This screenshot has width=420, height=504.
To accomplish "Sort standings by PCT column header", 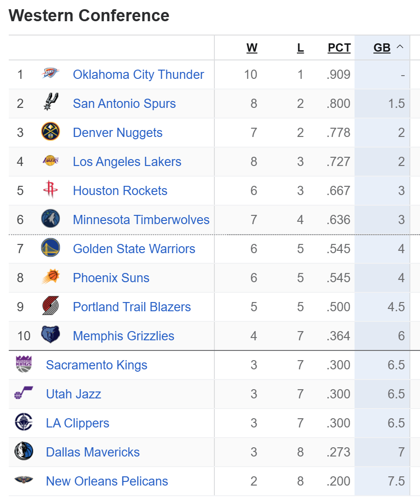I will click(x=339, y=47).
